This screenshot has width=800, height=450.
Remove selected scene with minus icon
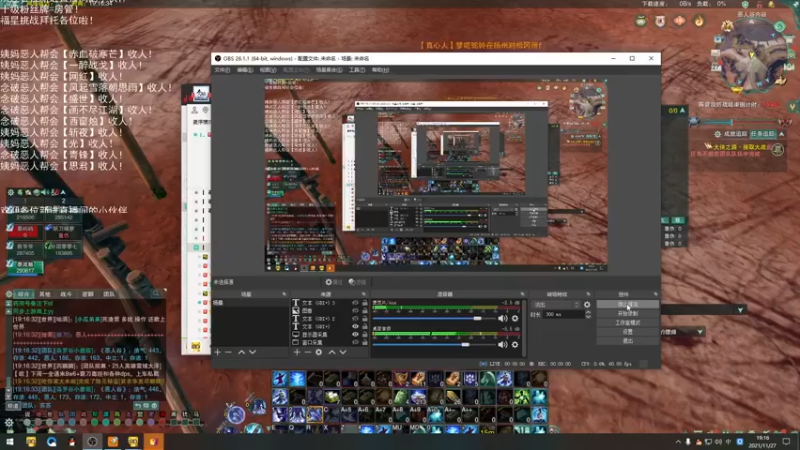[229, 352]
